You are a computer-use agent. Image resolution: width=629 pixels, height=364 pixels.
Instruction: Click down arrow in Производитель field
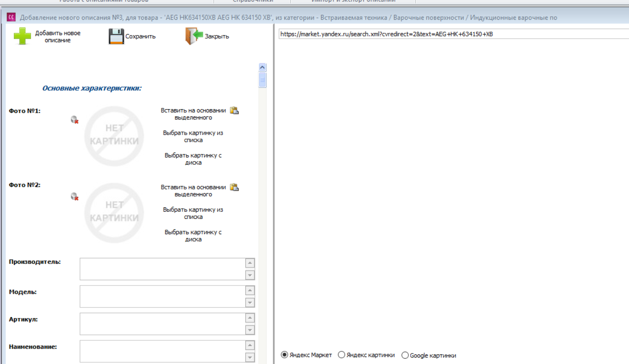click(250, 275)
